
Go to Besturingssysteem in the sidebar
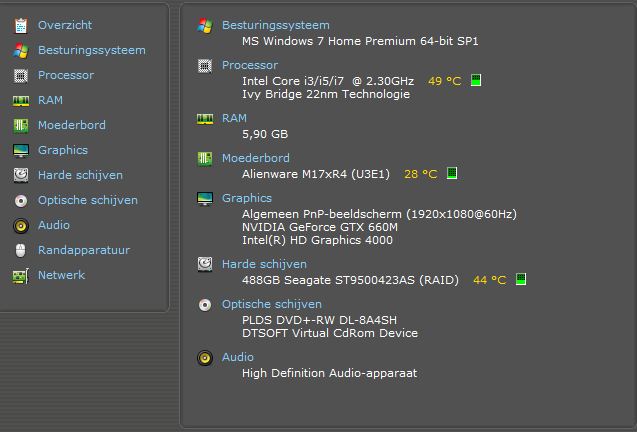tap(92, 50)
